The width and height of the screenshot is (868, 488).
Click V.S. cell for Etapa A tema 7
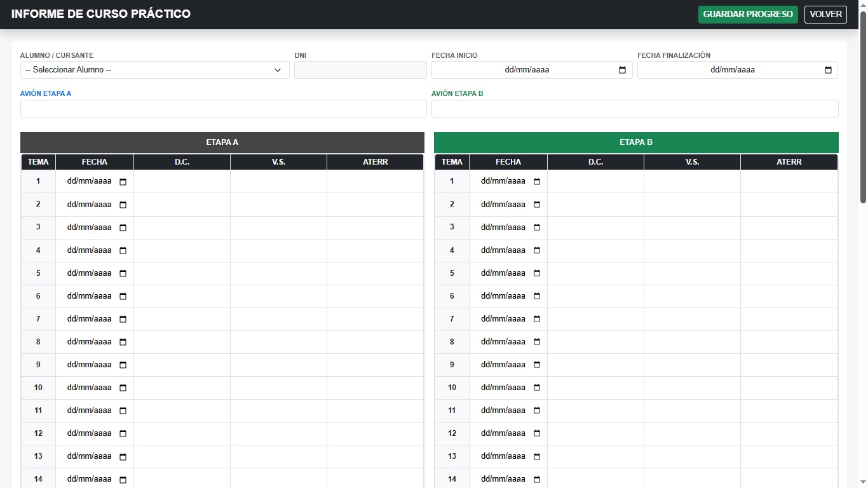pyautogui.click(x=278, y=319)
